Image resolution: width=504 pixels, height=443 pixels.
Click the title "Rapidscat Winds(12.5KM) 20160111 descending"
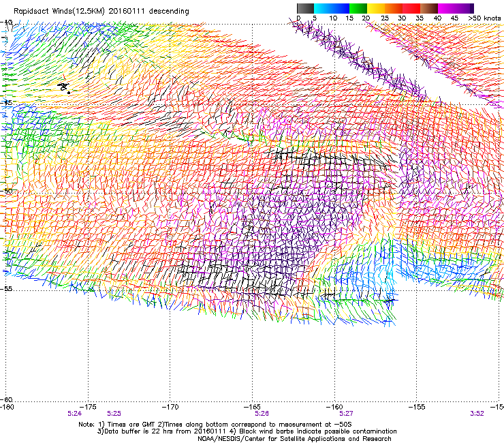(101, 12)
